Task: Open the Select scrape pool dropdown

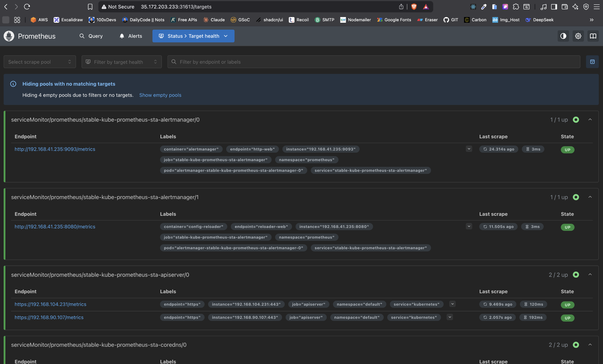Action: pos(40,62)
